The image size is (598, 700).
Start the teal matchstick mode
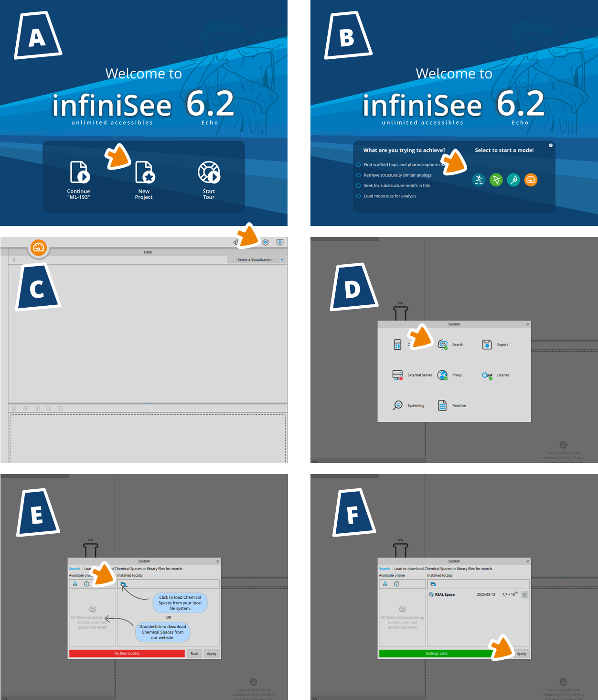pyautogui.click(x=513, y=180)
